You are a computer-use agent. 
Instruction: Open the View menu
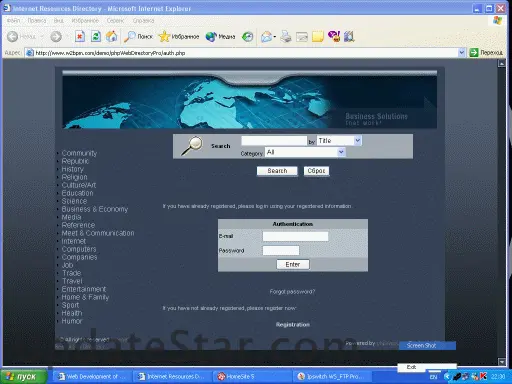(x=59, y=21)
